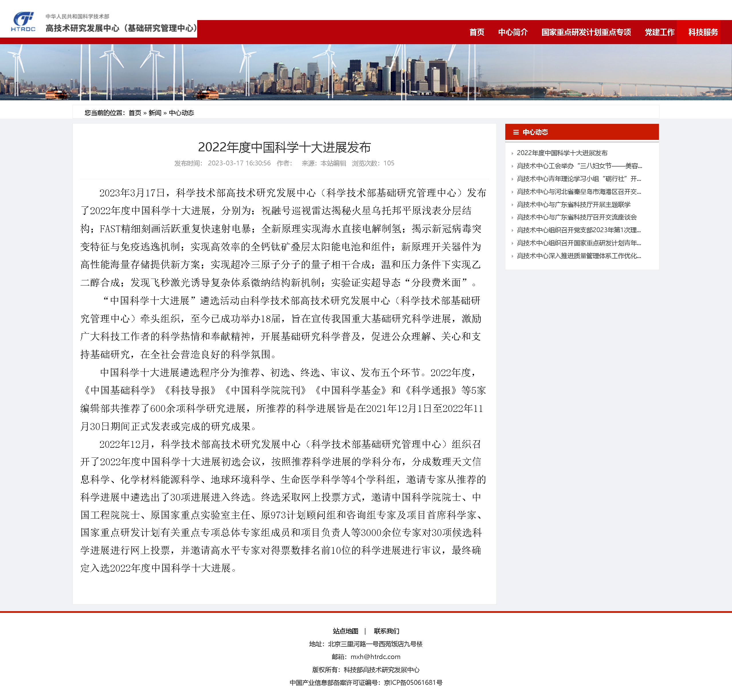Screen dimensions: 732x700
Task: Go to 党建工作 section
Action: coord(659,32)
